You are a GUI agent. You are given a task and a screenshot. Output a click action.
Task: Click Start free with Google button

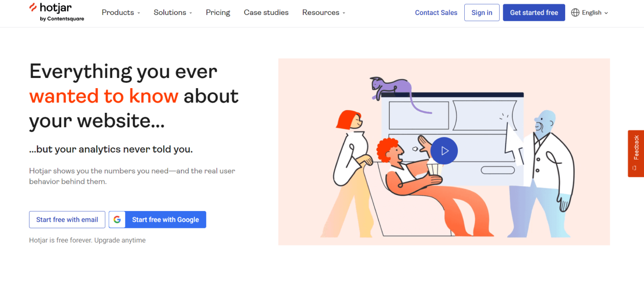tap(165, 220)
